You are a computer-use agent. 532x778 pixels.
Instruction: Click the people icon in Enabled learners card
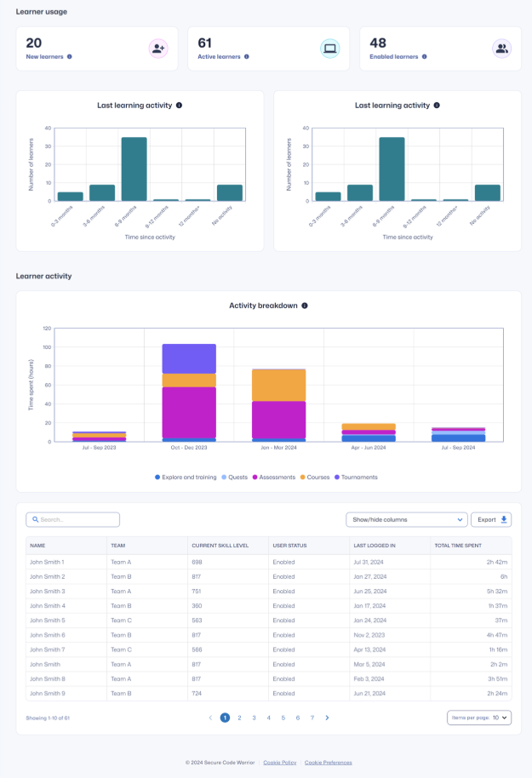pyautogui.click(x=501, y=49)
